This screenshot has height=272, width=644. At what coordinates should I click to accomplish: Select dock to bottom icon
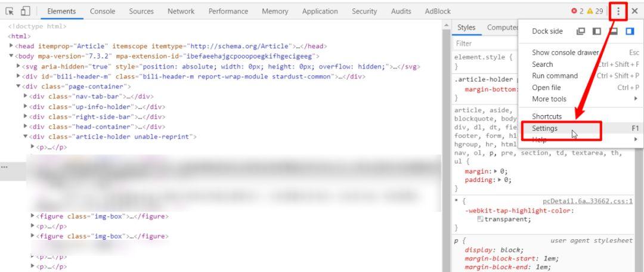click(613, 31)
